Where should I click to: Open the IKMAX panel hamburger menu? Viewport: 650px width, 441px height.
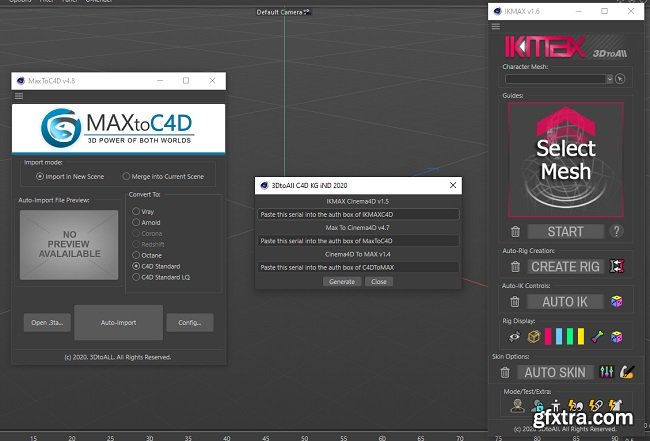(x=494, y=26)
